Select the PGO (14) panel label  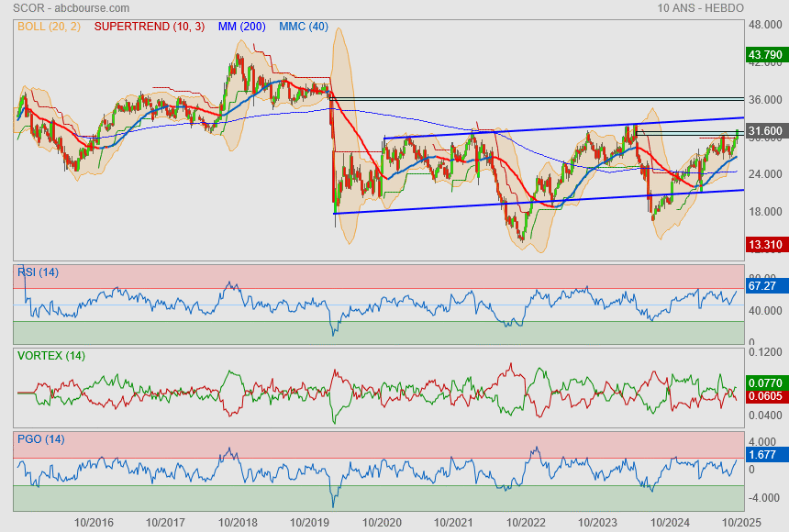point(40,439)
